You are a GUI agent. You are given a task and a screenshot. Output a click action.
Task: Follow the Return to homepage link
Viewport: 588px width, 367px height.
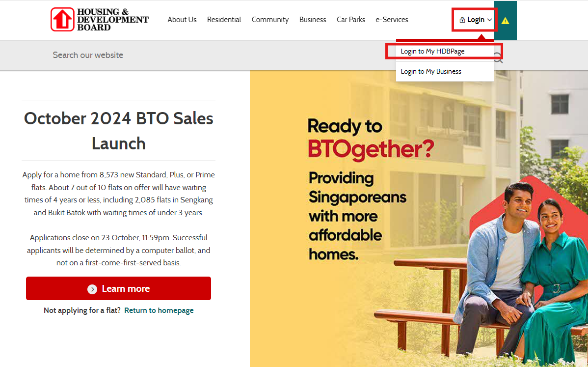point(159,311)
